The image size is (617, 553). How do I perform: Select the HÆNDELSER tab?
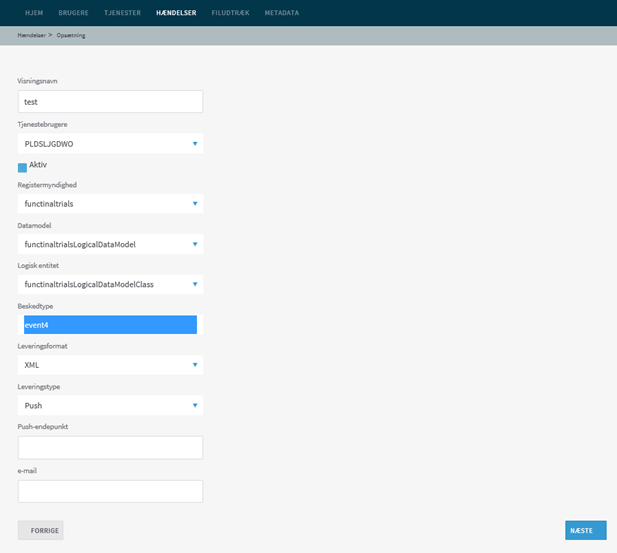[176, 13]
